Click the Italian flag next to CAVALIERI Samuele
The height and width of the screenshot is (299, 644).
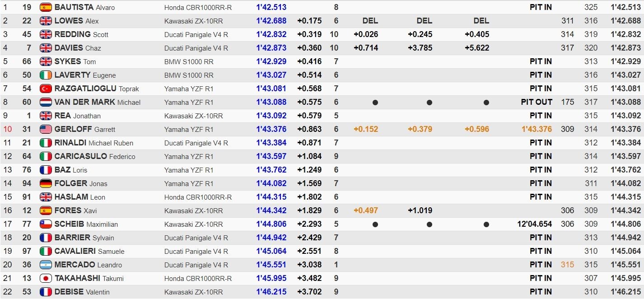click(x=46, y=251)
